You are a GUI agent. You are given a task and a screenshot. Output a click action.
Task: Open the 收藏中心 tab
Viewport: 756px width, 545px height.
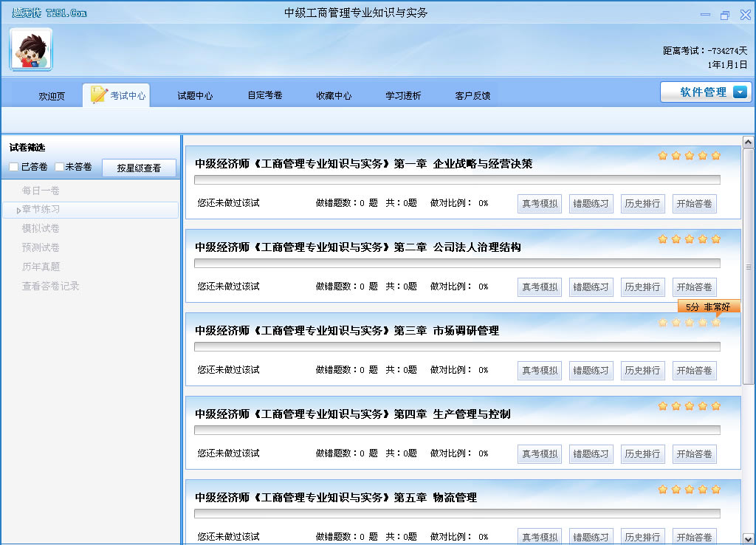click(334, 96)
